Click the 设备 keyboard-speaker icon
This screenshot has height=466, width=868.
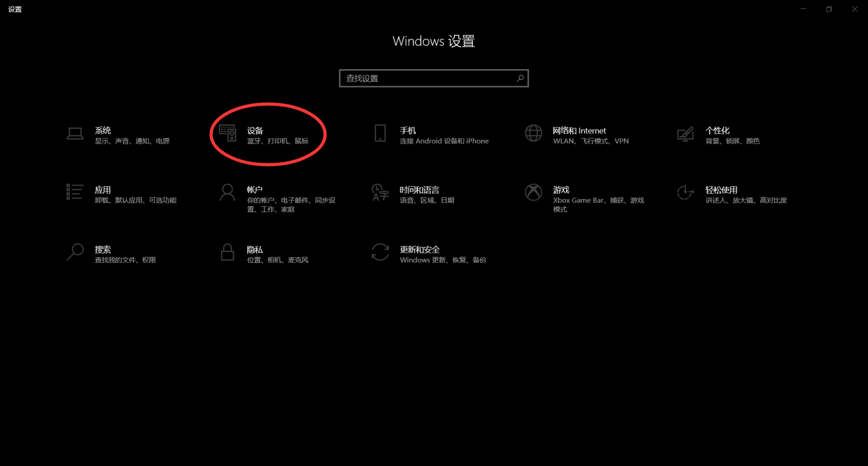click(x=227, y=133)
